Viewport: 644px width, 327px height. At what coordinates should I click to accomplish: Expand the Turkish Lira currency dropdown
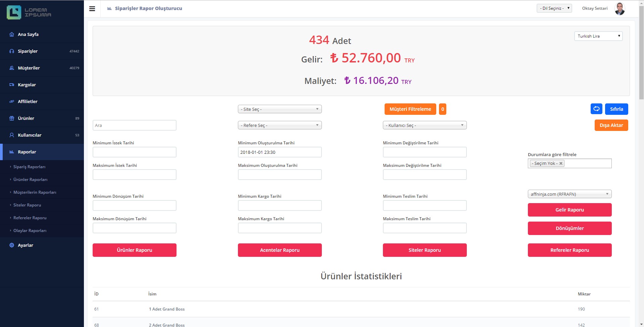point(598,36)
